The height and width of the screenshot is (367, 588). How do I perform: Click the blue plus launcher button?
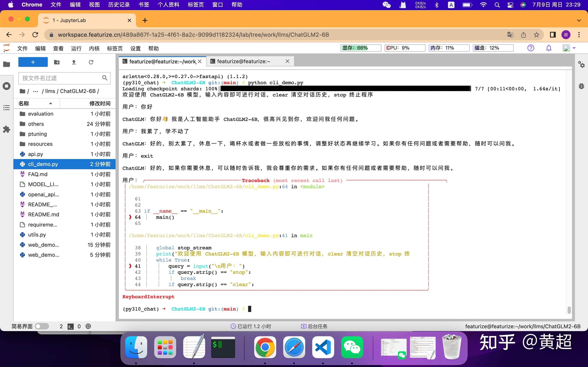(x=33, y=62)
